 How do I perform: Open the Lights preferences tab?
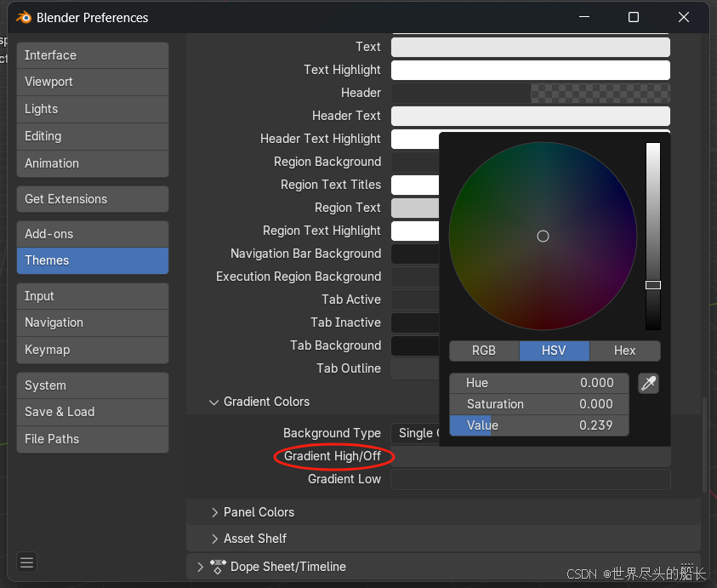tap(93, 109)
